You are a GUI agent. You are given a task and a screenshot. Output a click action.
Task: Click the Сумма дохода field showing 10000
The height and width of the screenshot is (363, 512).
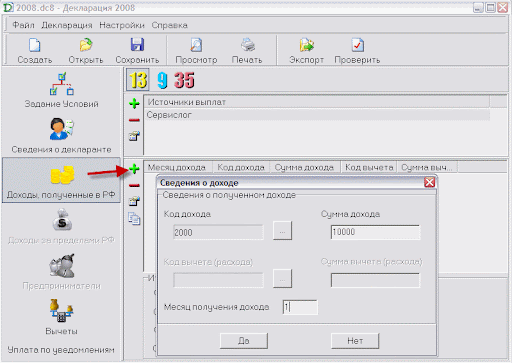pyautogui.click(x=375, y=232)
